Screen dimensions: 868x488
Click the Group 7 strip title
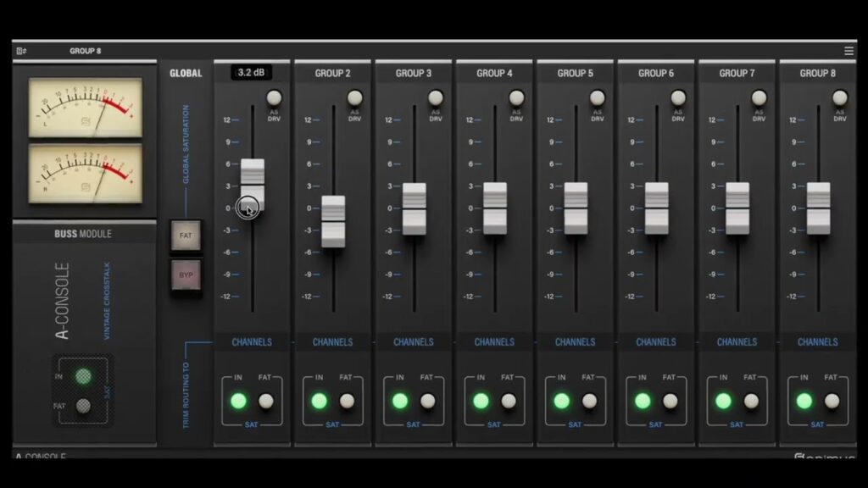coord(737,73)
